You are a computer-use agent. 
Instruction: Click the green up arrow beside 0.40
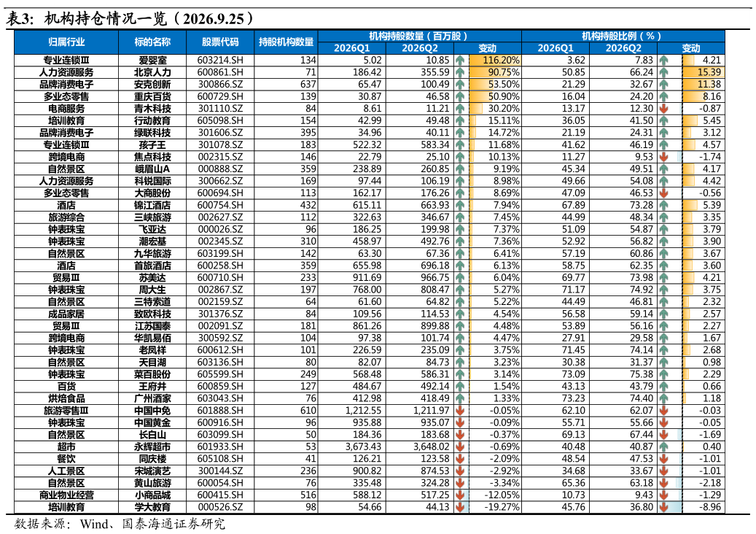click(664, 446)
